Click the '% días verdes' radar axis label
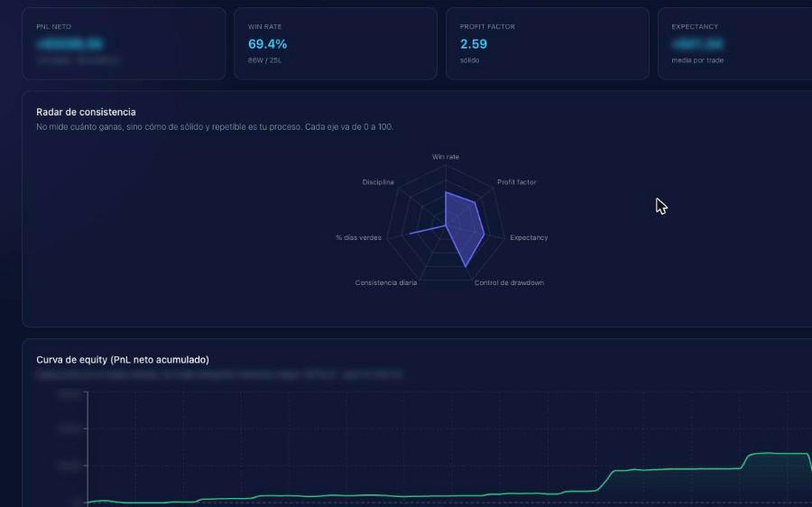 358,237
